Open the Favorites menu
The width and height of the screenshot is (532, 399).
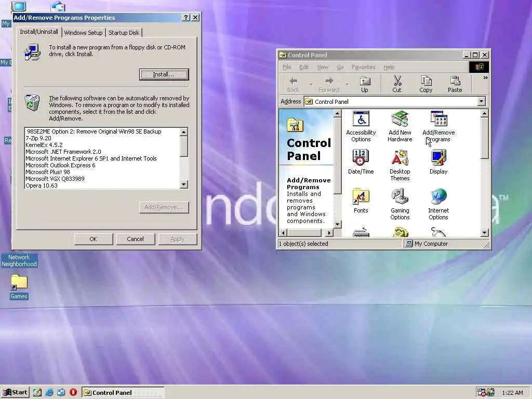[x=363, y=67]
